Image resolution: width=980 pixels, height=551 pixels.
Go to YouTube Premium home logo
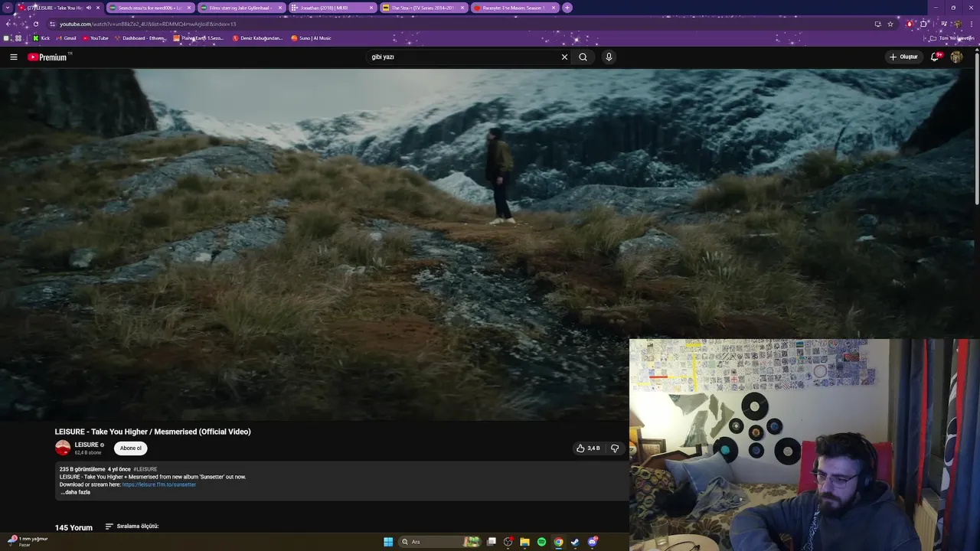[x=48, y=57]
